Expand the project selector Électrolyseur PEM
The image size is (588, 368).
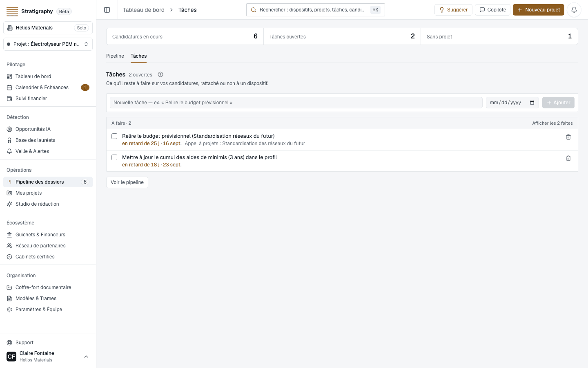pos(48,44)
